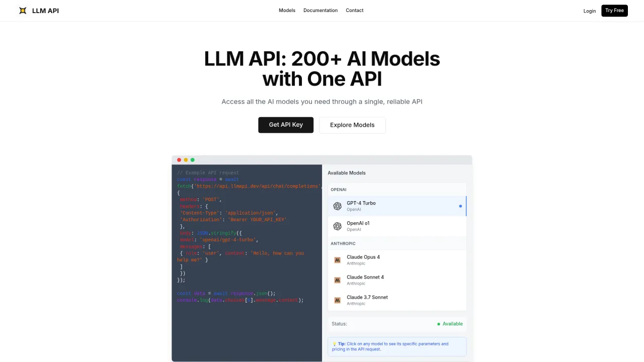Click the yellow window dot on the demo
This screenshot has height=362, width=644.
point(186,160)
